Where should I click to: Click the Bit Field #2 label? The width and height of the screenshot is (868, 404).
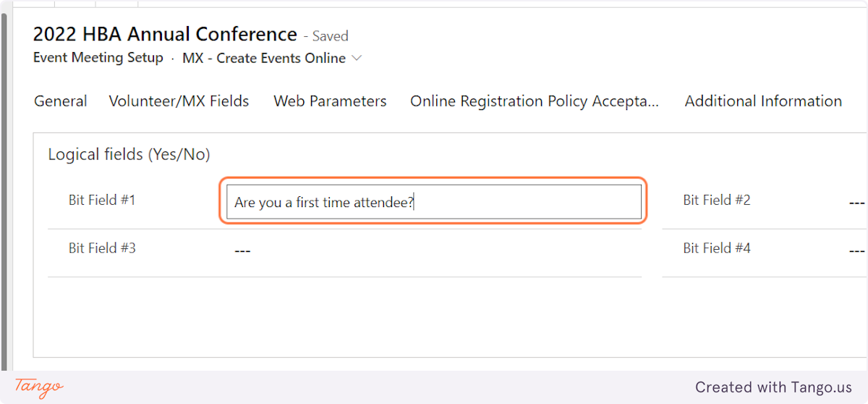pos(717,200)
